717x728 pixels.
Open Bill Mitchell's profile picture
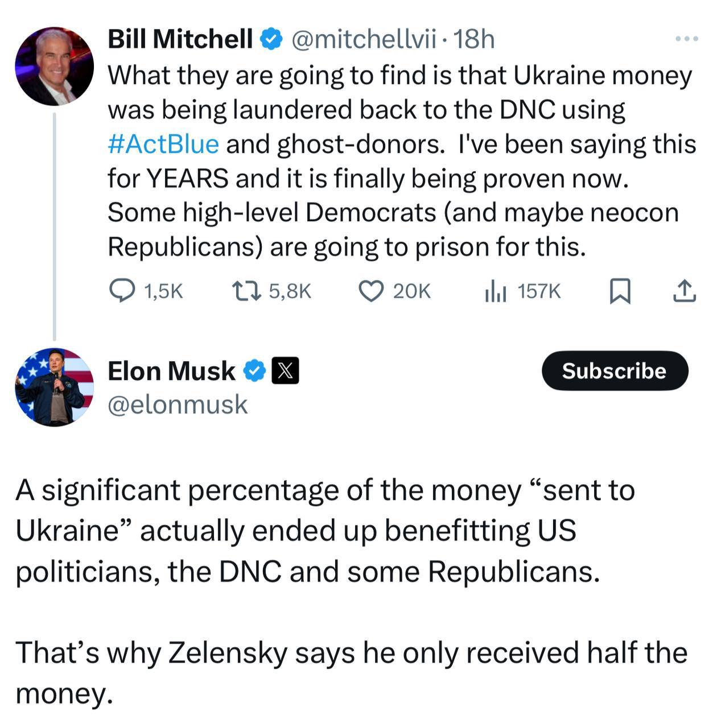click(x=55, y=67)
